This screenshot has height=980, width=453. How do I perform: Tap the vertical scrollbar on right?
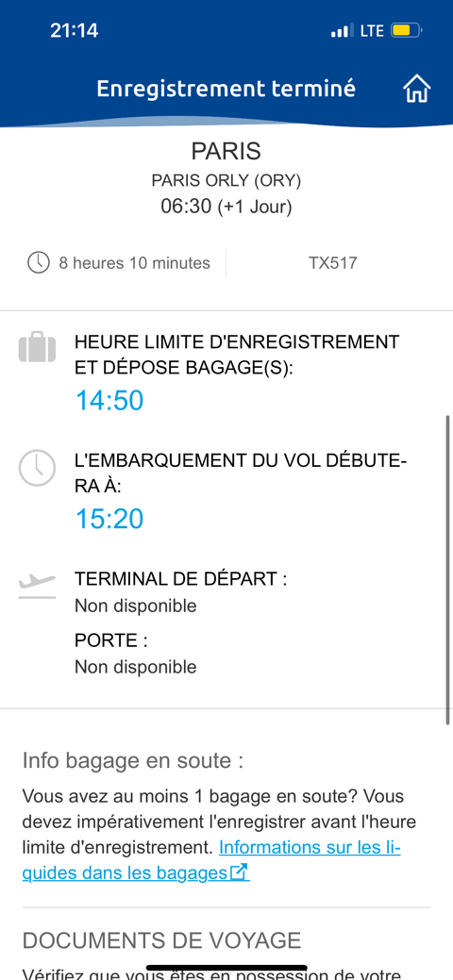point(448,570)
